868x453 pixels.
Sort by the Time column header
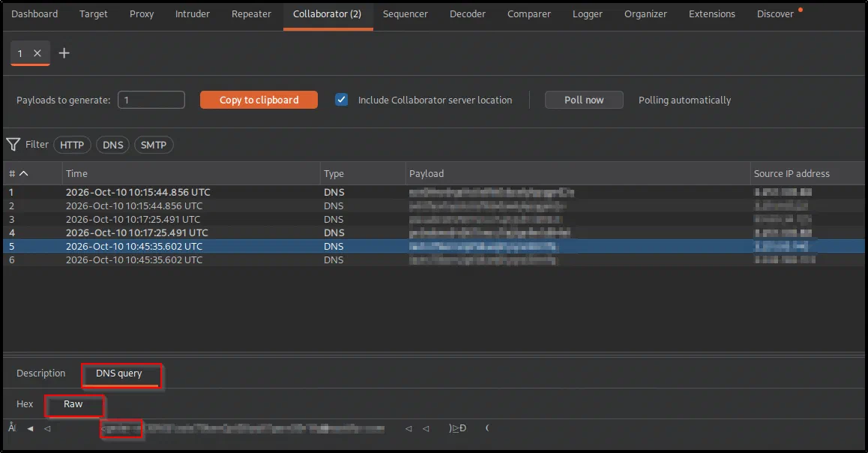coord(191,173)
